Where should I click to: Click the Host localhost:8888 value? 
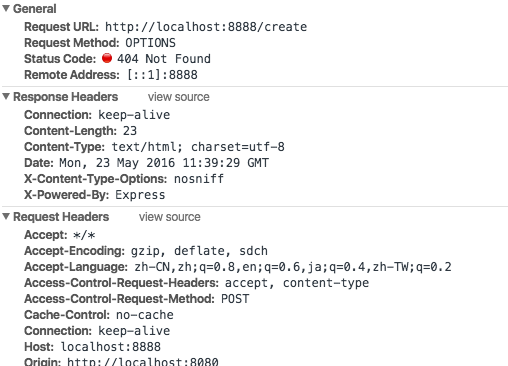click(111, 347)
